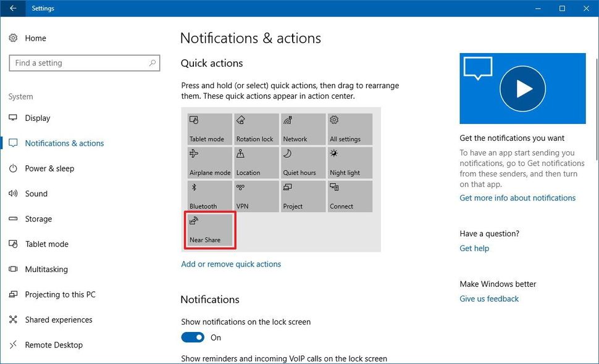This screenshot has width=599, height=364.
Task: Toggle off notifications on the lock screen
Action: coord(192,337)
